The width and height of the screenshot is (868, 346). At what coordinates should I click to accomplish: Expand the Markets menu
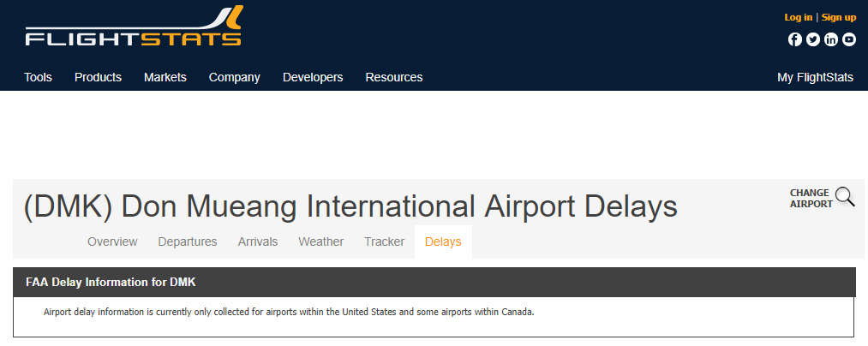pyautogui.click(x=165, y=77)
